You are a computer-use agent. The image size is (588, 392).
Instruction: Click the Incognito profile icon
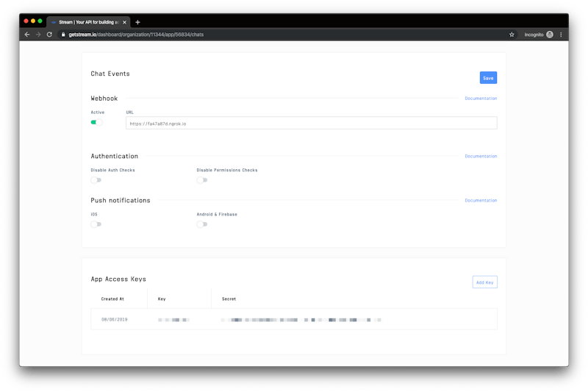(x=549, y=35)
